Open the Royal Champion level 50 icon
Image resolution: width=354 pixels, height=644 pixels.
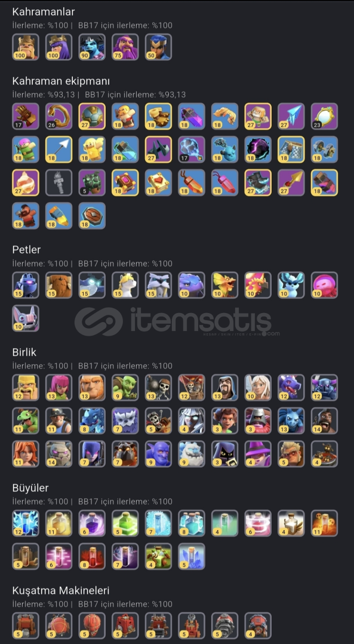[x=158, y=47]
